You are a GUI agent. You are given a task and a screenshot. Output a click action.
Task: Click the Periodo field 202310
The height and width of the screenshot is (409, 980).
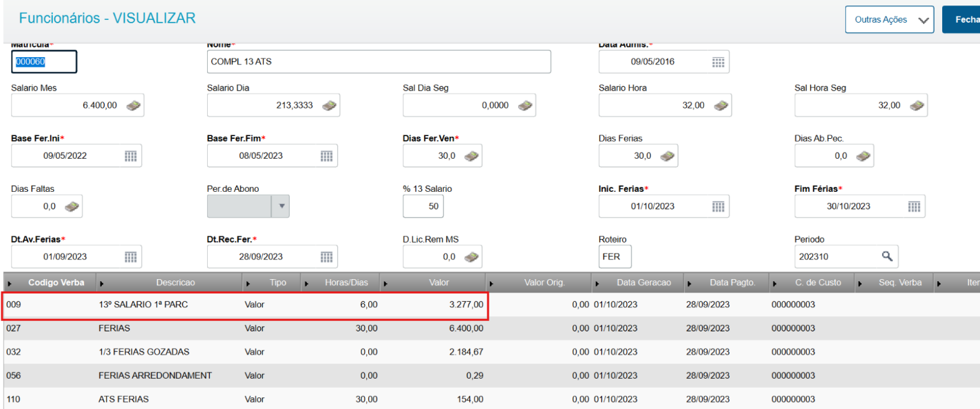pos(846,256)
